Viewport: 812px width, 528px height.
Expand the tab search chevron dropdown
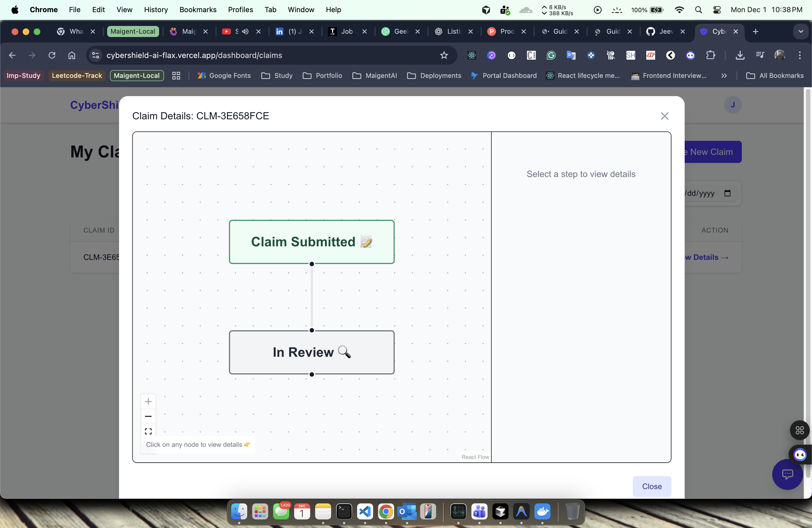coord(800,31)
